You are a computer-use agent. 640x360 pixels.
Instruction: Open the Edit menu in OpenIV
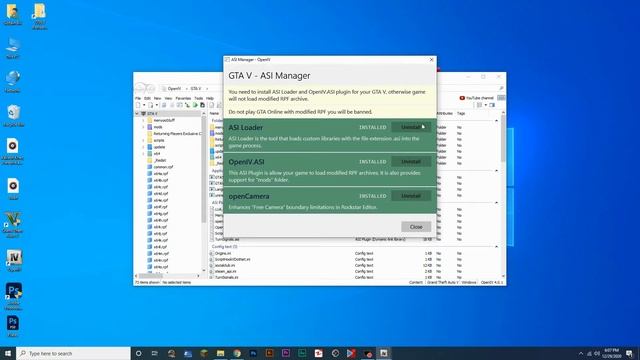pyautogui.click(x=147, y=98)
